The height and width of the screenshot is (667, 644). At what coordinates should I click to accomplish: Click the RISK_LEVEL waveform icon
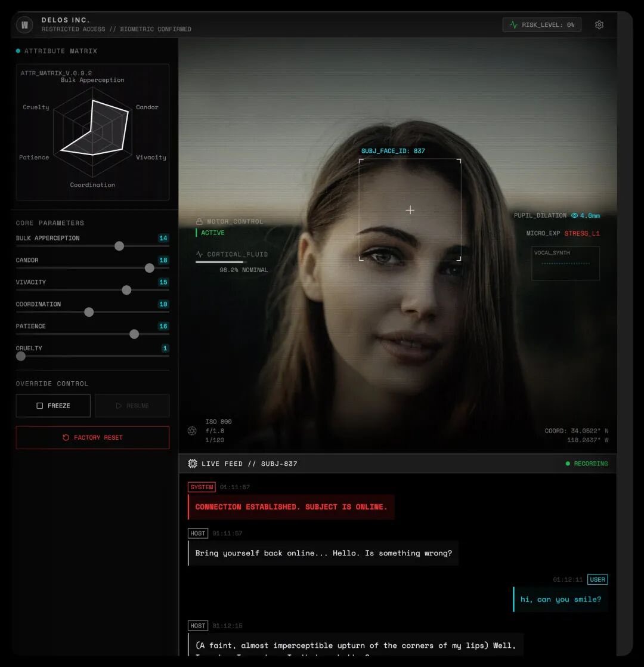[x=513, y=24]
